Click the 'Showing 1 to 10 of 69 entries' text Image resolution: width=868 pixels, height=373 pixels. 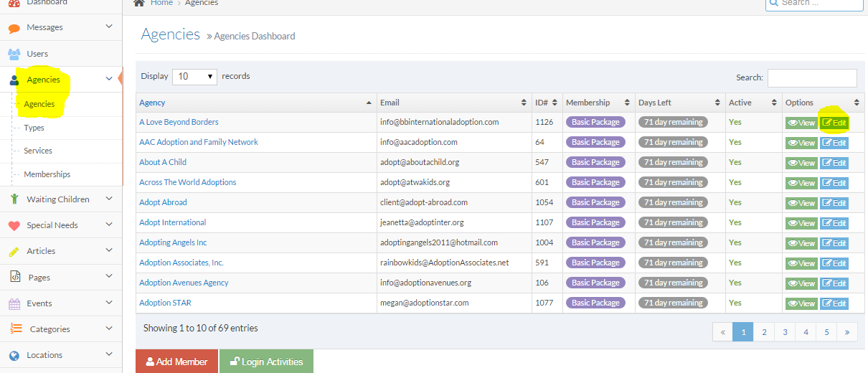(201, 328)
